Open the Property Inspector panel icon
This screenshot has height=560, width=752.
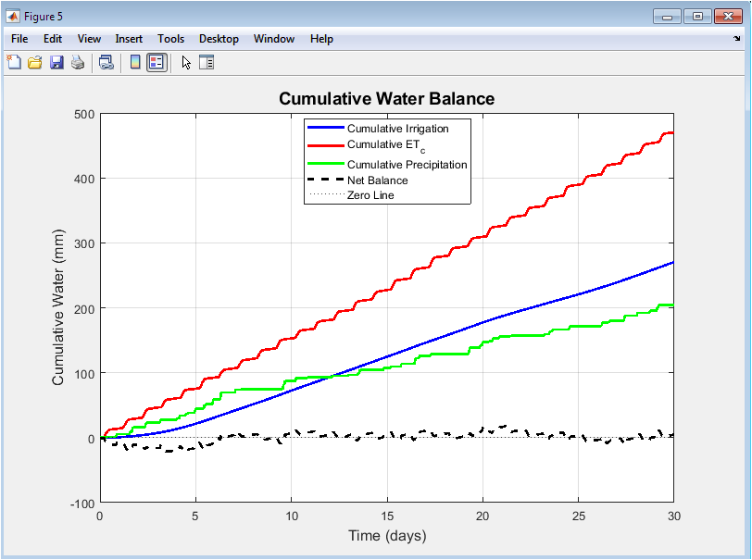(x=207, y=62)
